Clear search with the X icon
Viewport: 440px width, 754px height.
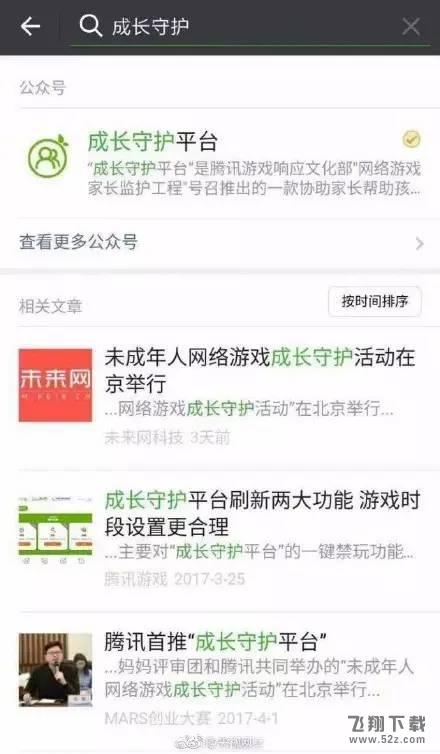coord(411,26)
